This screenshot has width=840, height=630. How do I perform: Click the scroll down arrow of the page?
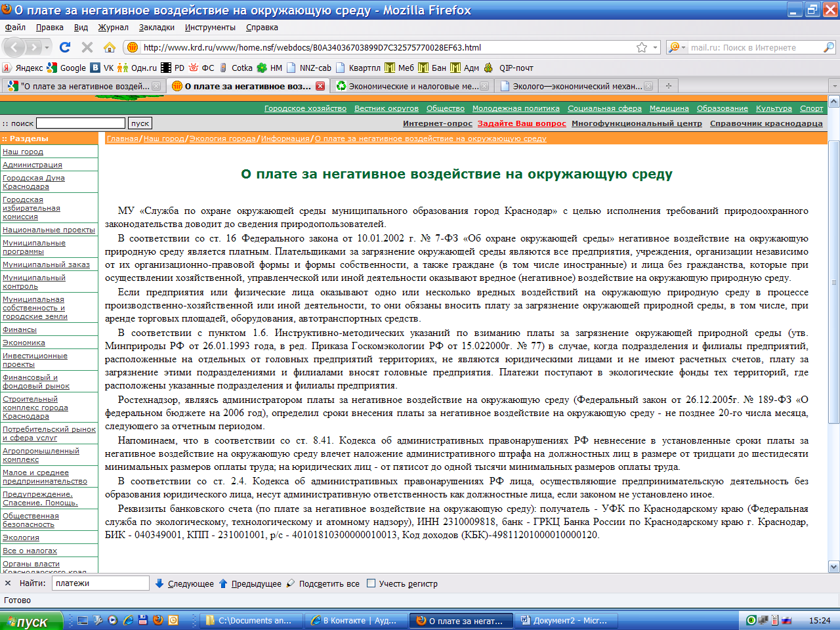pos(834,567)
